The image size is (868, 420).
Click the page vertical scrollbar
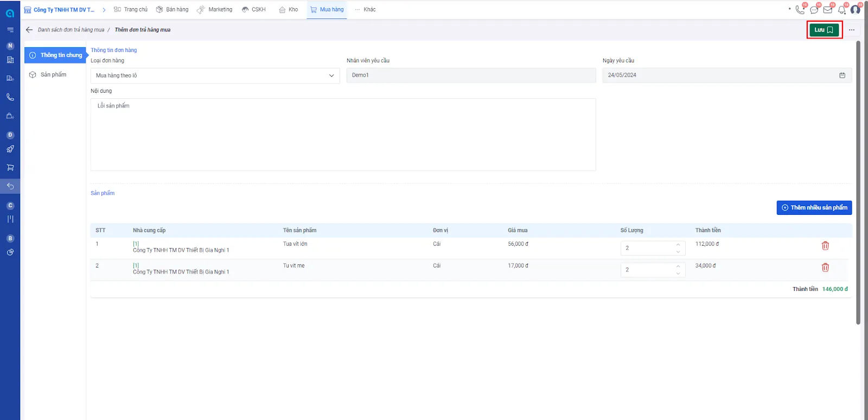pos(858,182)
